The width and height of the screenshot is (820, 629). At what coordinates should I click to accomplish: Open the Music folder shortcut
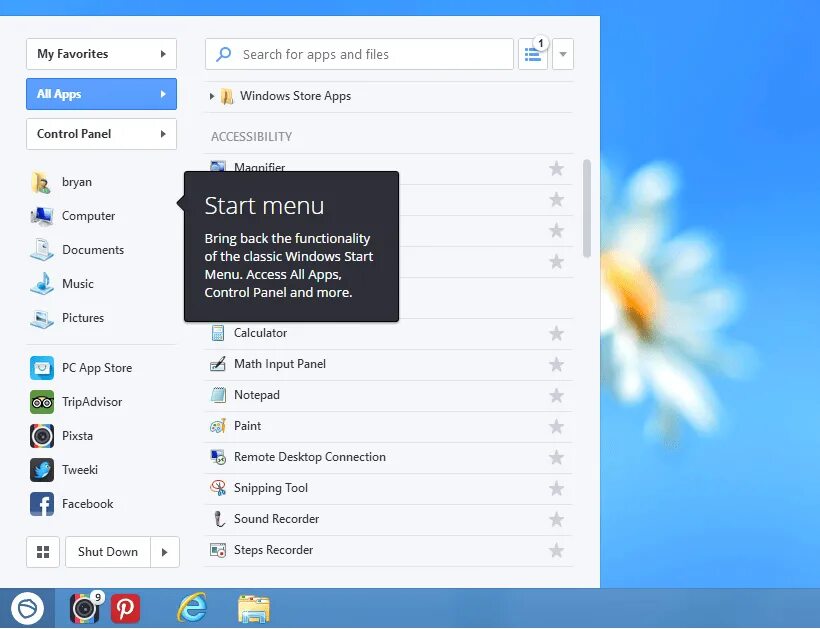click(x=62, y=284)
